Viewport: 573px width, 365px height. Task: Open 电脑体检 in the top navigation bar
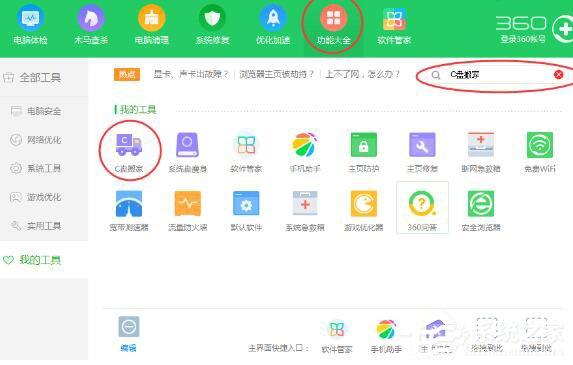point(30,25)
